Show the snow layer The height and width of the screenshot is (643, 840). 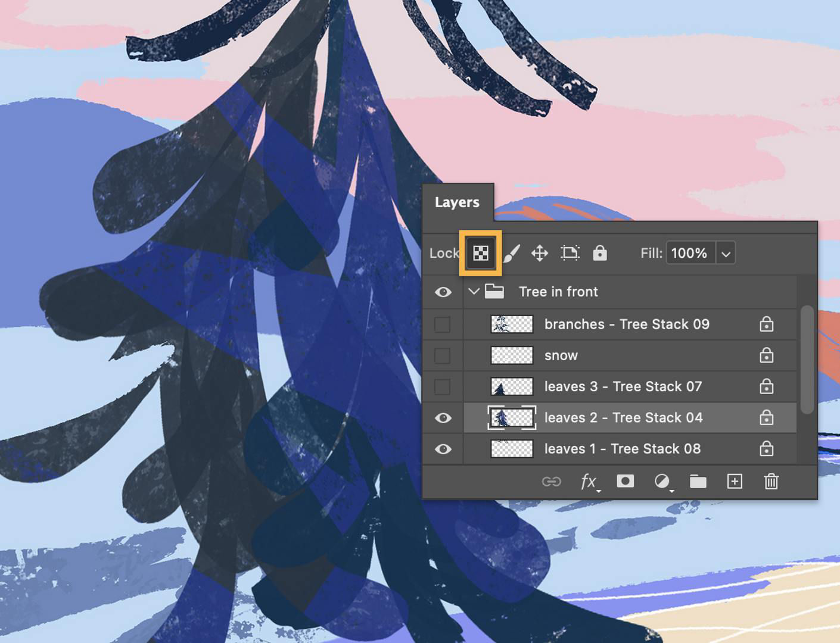tap(443, 355)
